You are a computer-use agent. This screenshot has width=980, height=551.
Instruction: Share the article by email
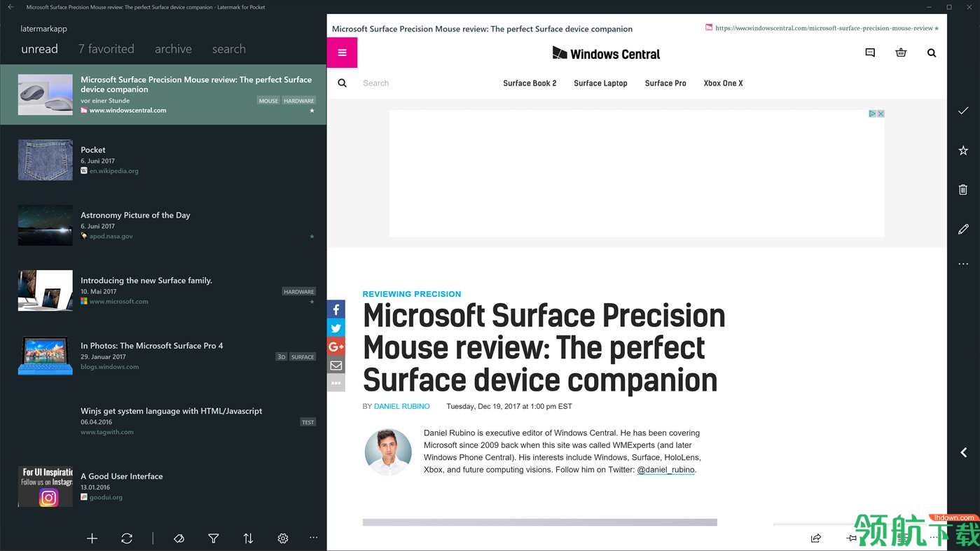click(336, 365)
